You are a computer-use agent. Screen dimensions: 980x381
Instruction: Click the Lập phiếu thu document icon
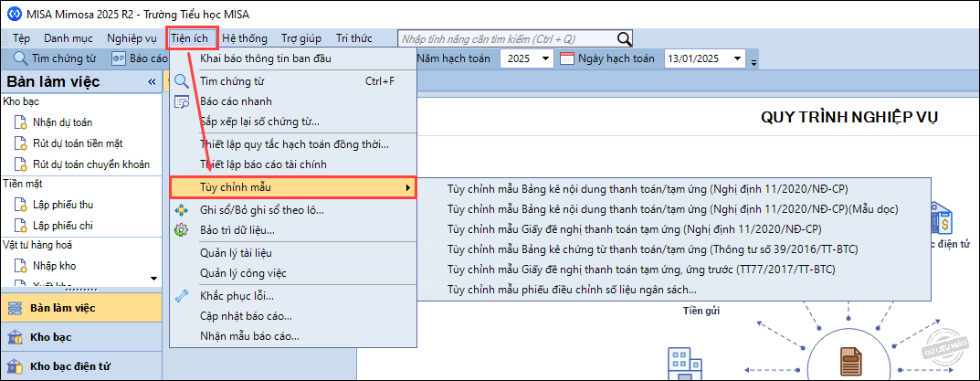point(21,205)
